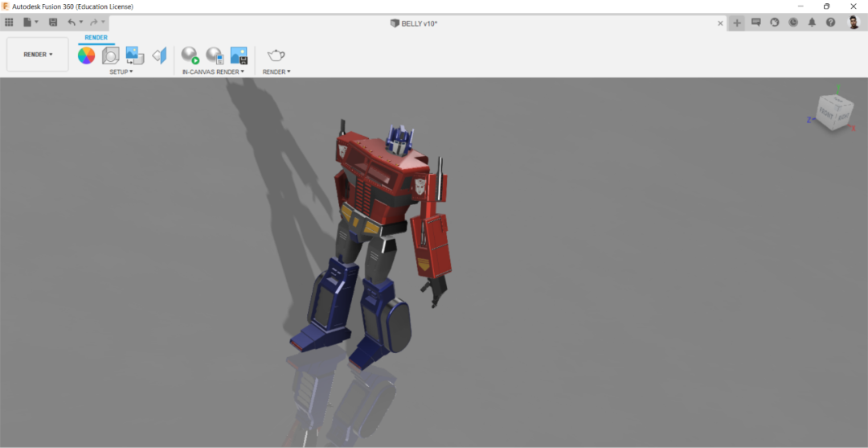This screenshot has width=868, height=448.
Task: Open the Appearance color wheel tool
Action: pyautogui.click(x=86, y=55)
